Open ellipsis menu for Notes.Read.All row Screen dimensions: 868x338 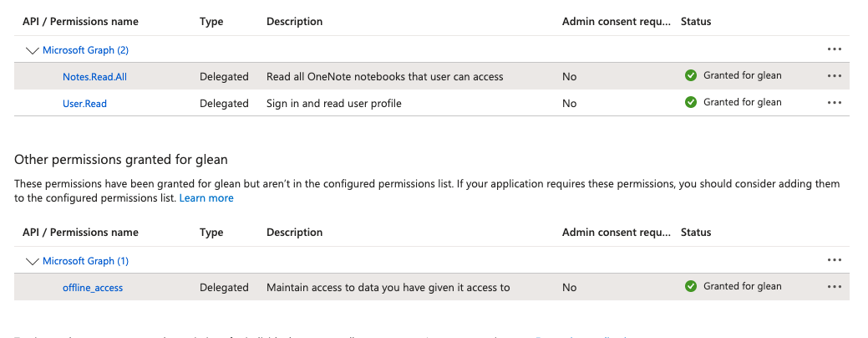tap(834, 76)
